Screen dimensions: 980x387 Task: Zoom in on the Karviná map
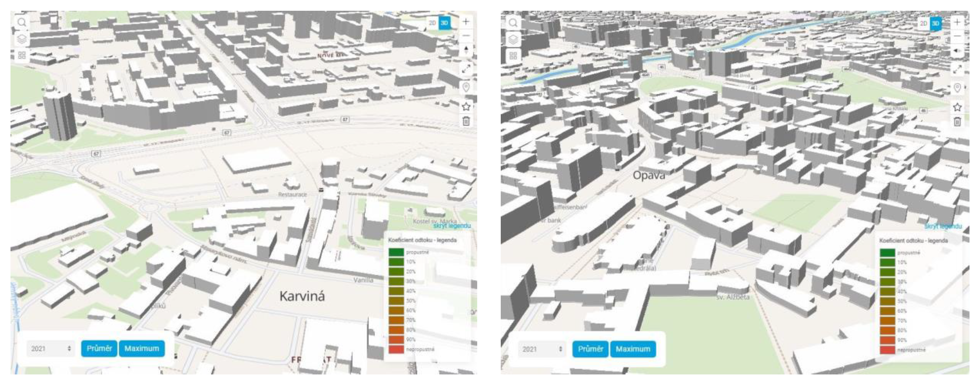click(466, 22)
